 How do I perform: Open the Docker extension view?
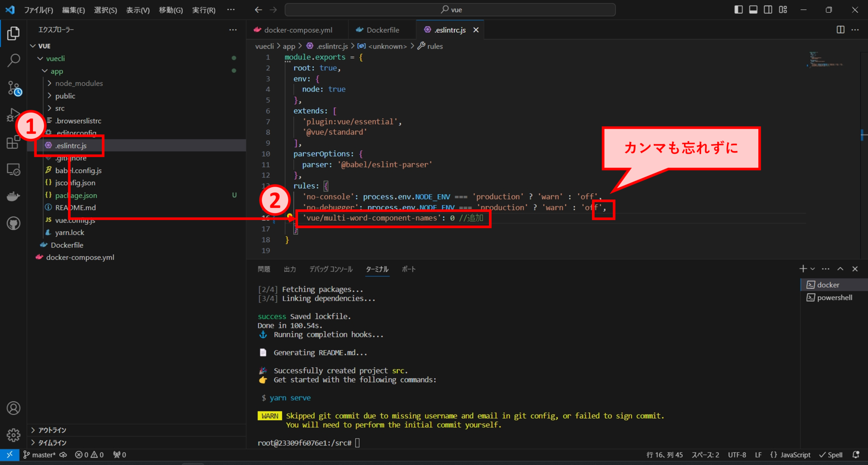click(14, 196)
